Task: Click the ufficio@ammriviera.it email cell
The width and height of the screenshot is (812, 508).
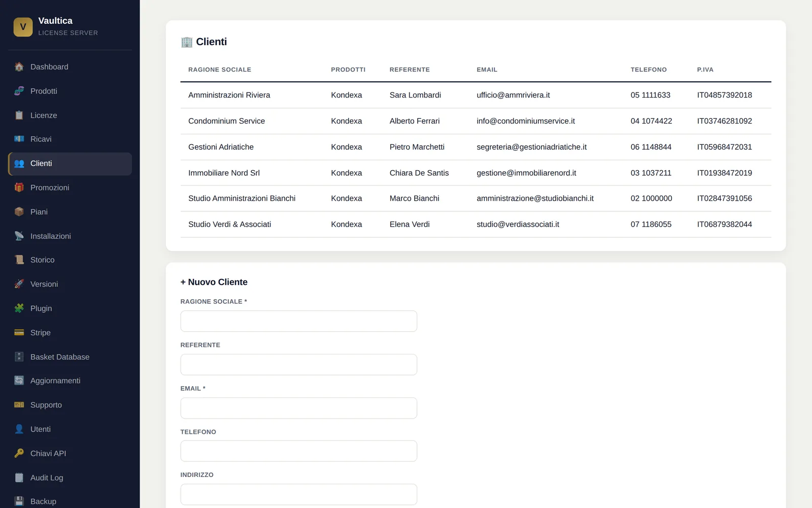Action: (x=513, y=95)
